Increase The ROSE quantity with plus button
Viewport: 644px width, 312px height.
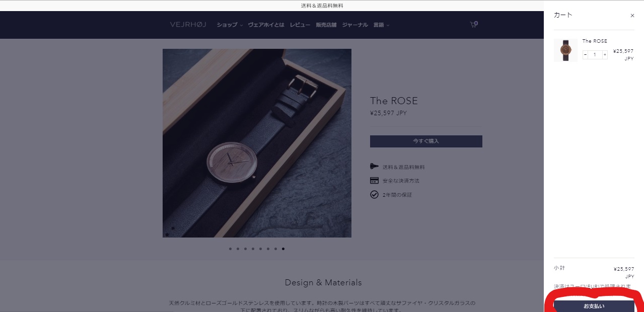tap(605, 55)
